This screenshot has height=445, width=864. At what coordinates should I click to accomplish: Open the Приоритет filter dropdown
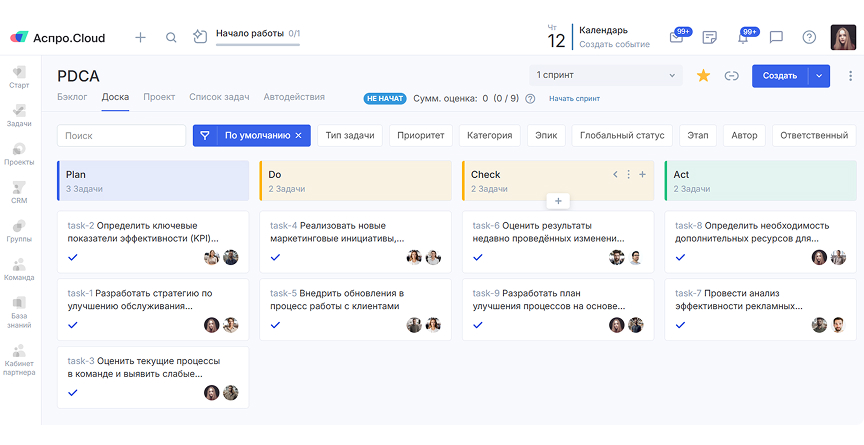(421, 135)
